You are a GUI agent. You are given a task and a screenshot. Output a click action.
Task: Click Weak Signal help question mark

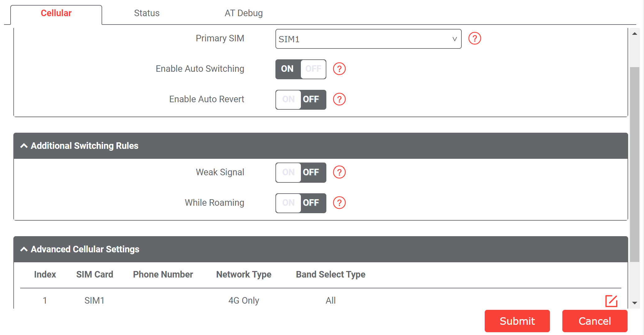(339, 172)
